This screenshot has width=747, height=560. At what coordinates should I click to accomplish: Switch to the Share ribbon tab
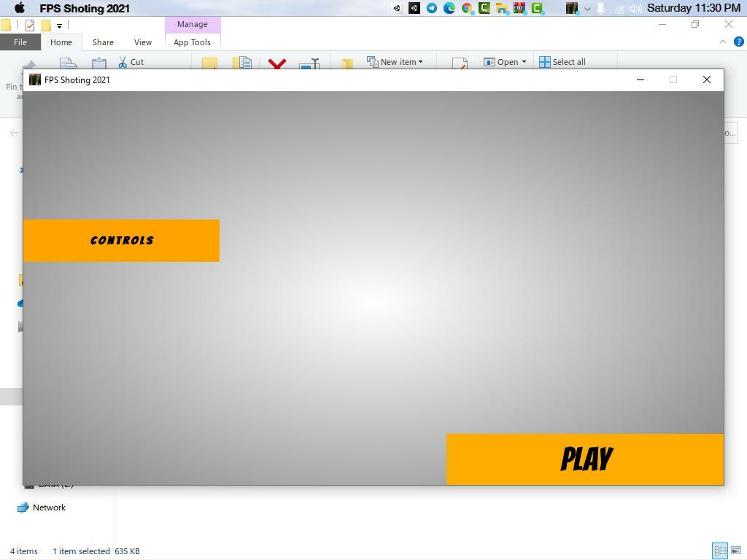(x=103, y=42)
